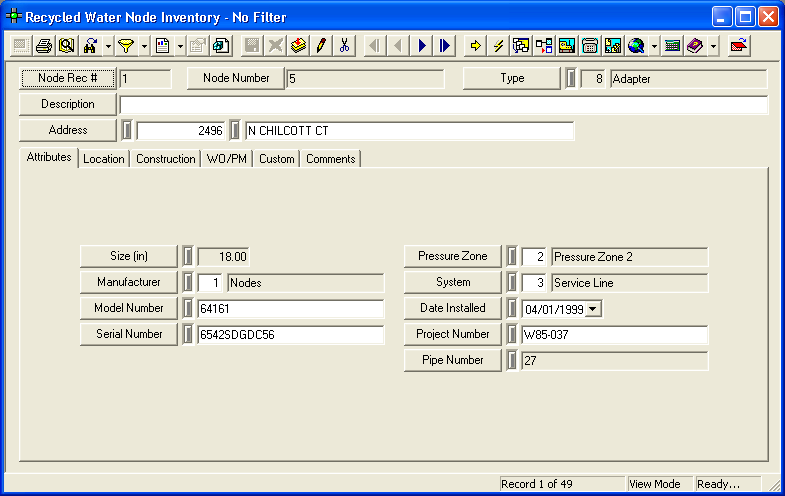Switch to the Attributes tab
The height and width of the screenshot is (496, 785).
click(49, 157)
